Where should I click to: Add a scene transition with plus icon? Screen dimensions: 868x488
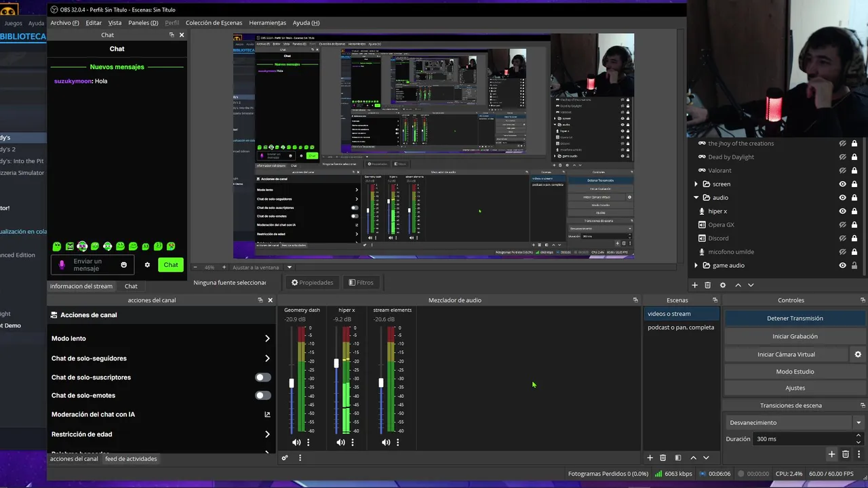(x=831, y=454)
